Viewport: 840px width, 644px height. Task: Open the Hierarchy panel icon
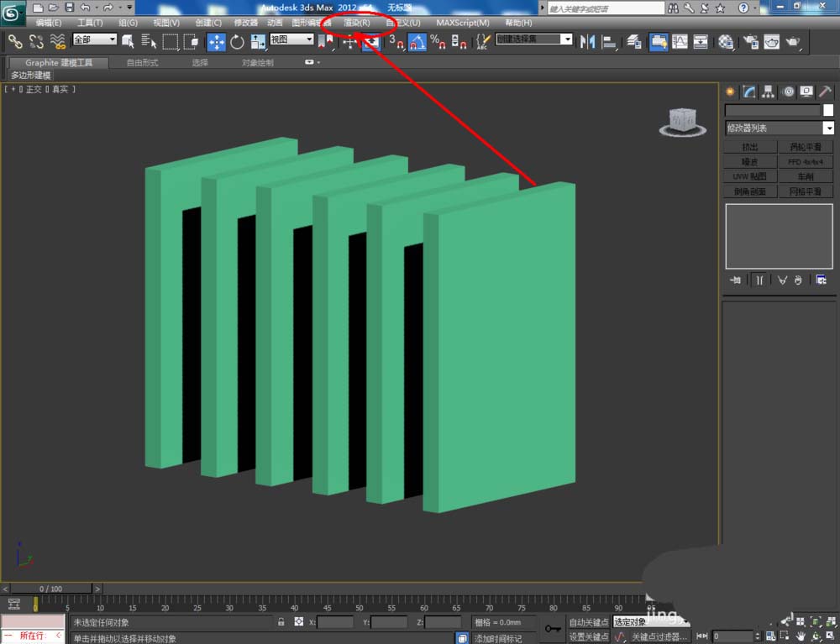[768, 92]
